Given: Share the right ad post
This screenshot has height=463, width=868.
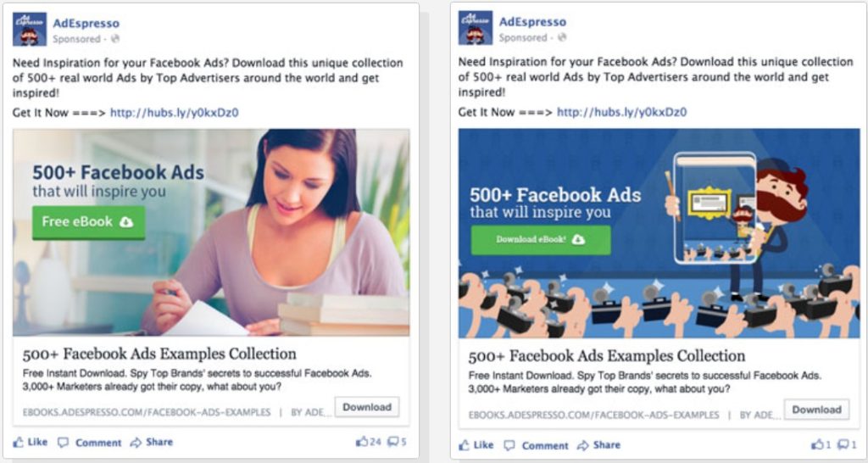Looking at the screenshot, I should pyautogui.click(x=599, y=445).
